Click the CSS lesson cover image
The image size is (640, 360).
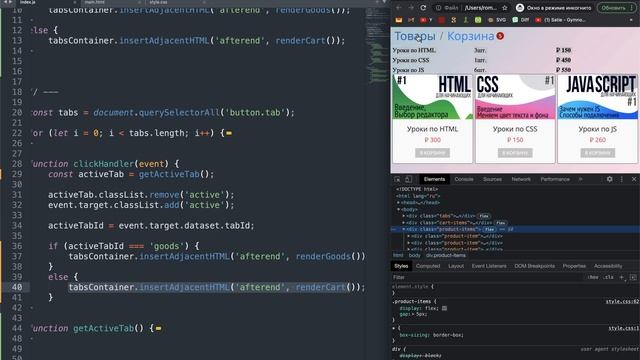coord(515,97)
